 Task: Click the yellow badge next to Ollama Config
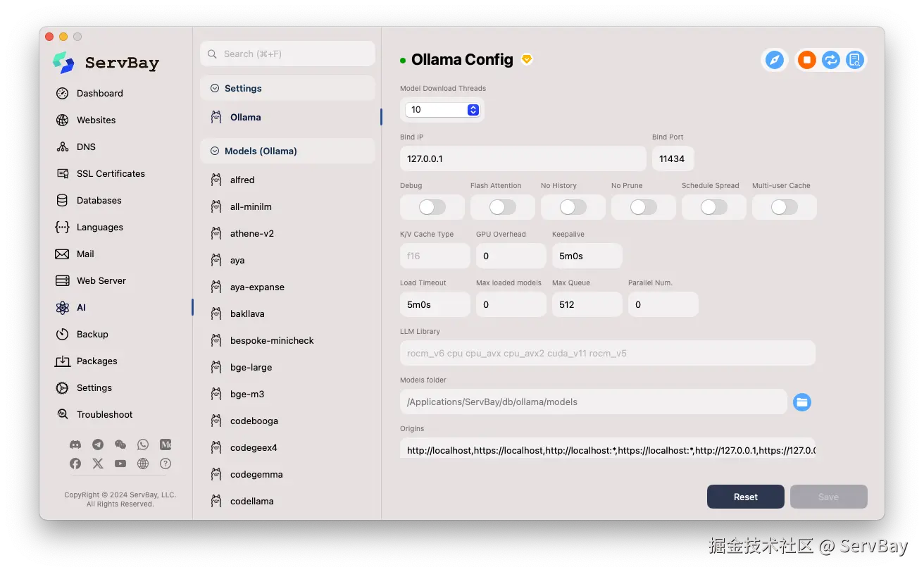(527, 59)
